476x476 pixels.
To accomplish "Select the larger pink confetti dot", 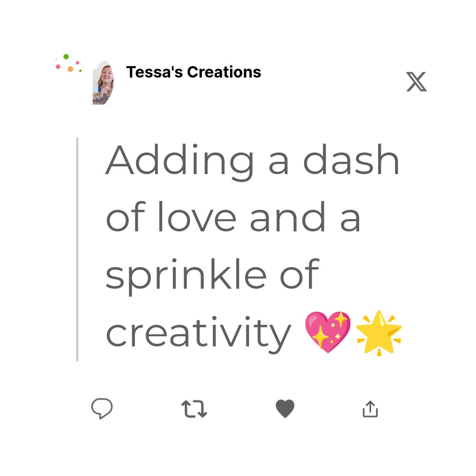I will (x=58, y=67).
